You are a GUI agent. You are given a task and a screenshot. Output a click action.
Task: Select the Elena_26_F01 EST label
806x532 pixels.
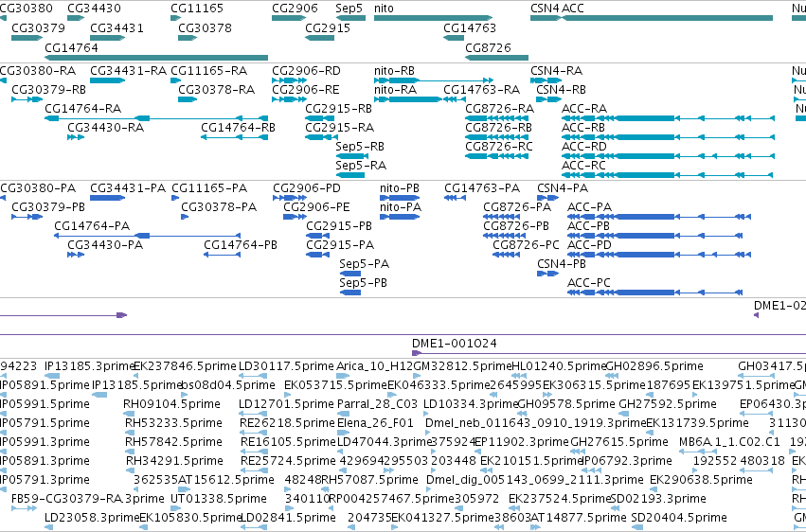[x=375, y=423]
